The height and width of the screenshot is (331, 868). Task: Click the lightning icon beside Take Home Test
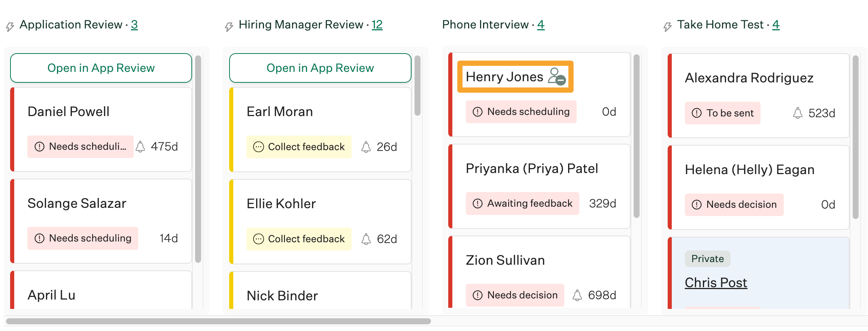(x=667, y=27)
